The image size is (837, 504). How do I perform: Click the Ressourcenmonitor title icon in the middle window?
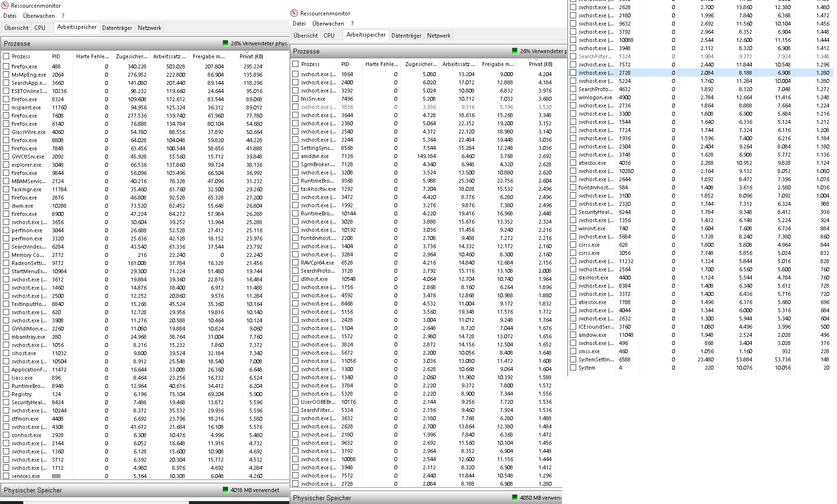pos(294,13)
